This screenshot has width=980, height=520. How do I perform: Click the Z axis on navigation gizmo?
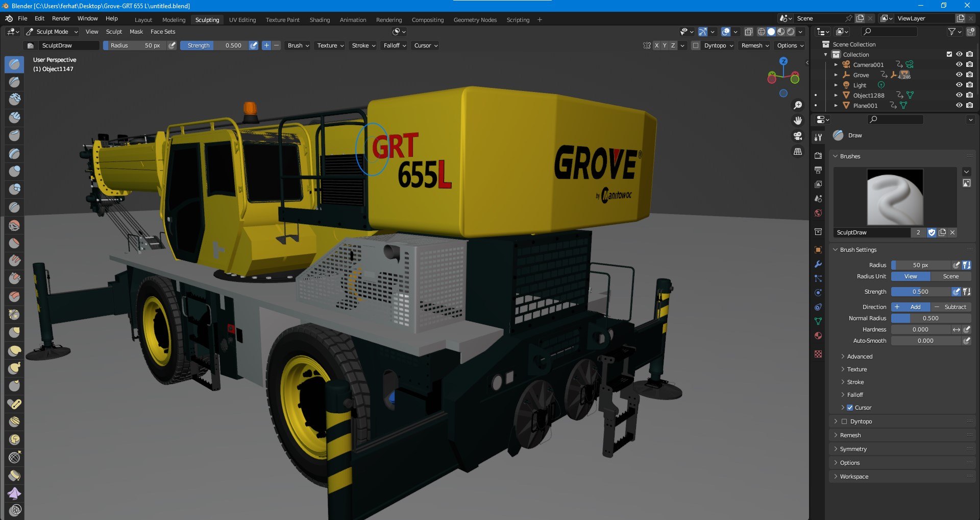point(783,61)
